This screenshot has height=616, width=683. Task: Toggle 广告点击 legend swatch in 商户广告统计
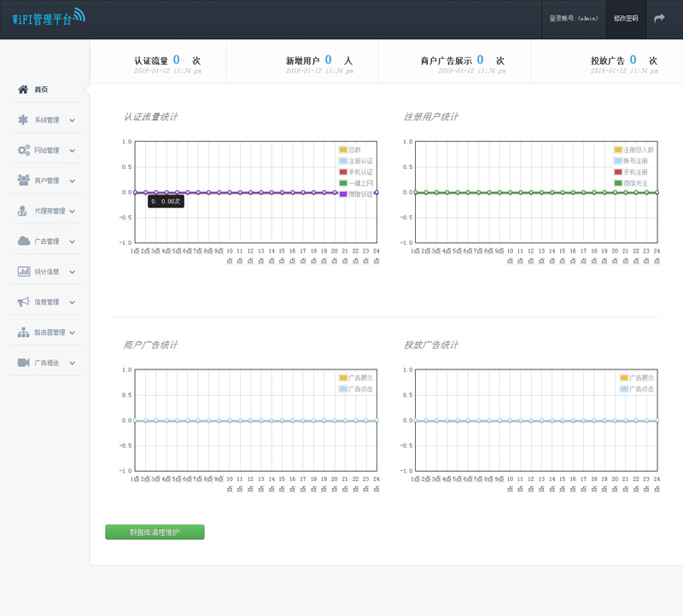(343, 389)
